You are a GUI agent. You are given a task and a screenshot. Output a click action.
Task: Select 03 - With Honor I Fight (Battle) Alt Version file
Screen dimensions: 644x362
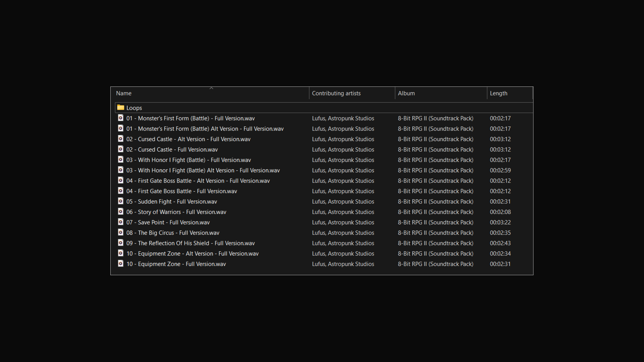click(x=203, y=170)
